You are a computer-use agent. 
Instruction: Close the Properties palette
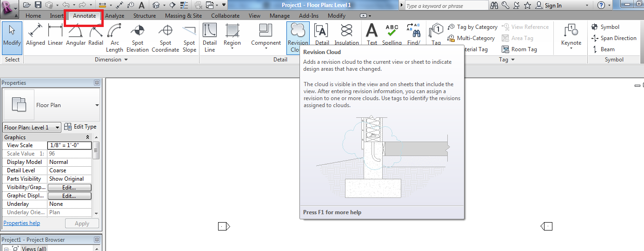(x=97, y=83)
